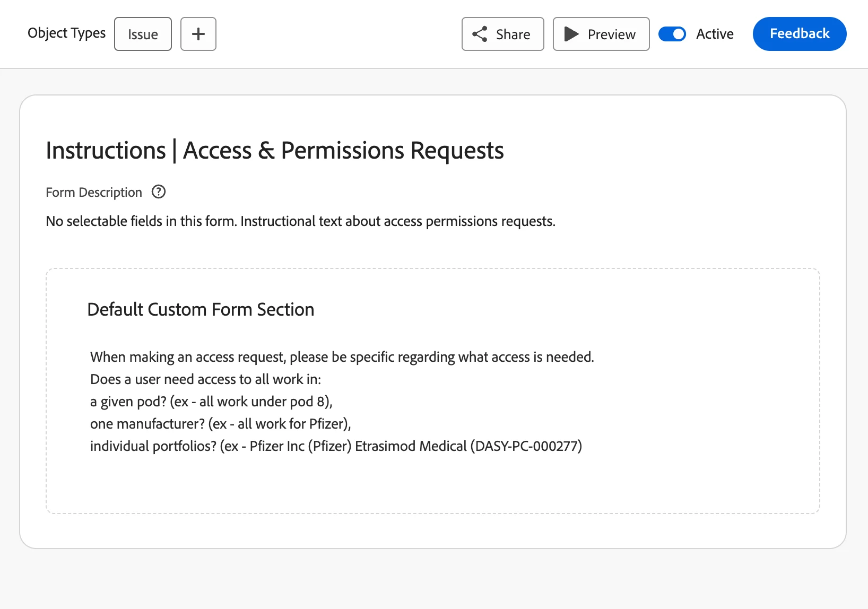This screenshot has height=609, width=868.
Task: Select the Default Custom Form Section heading
Action: [201, 309]
